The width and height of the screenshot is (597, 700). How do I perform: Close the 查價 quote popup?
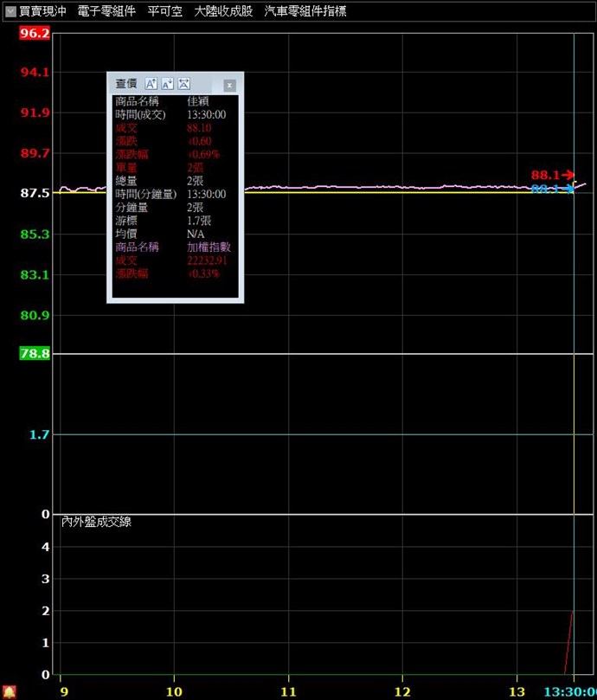point(229,85)
